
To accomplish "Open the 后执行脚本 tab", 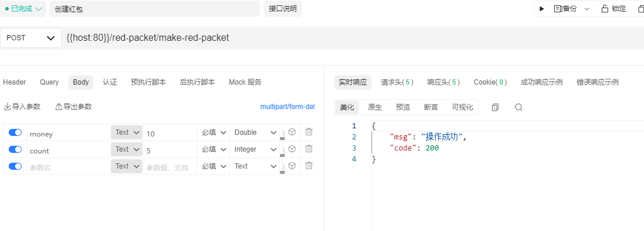I will 198,82.
